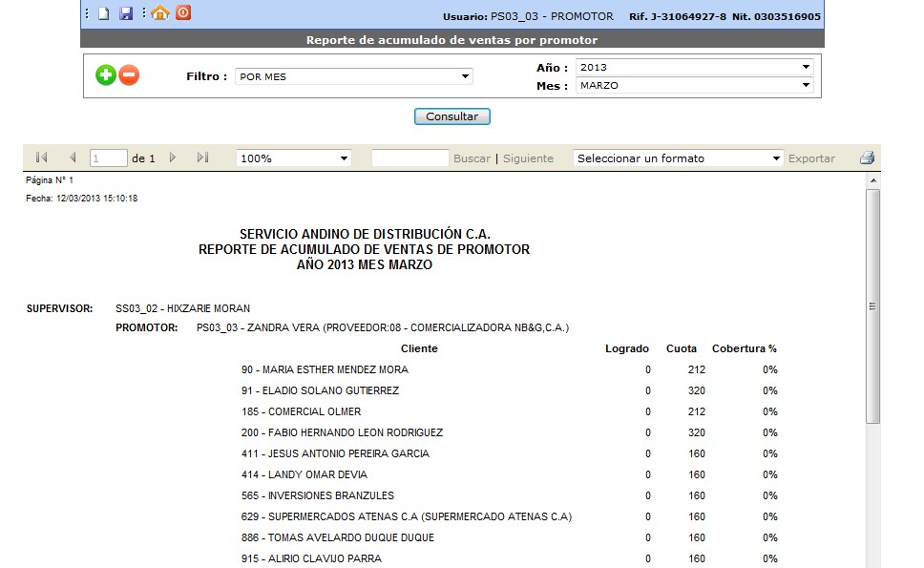This screenshot has height=568, width=924.
Task: Go to last report page icon
Action: (202, 158)
